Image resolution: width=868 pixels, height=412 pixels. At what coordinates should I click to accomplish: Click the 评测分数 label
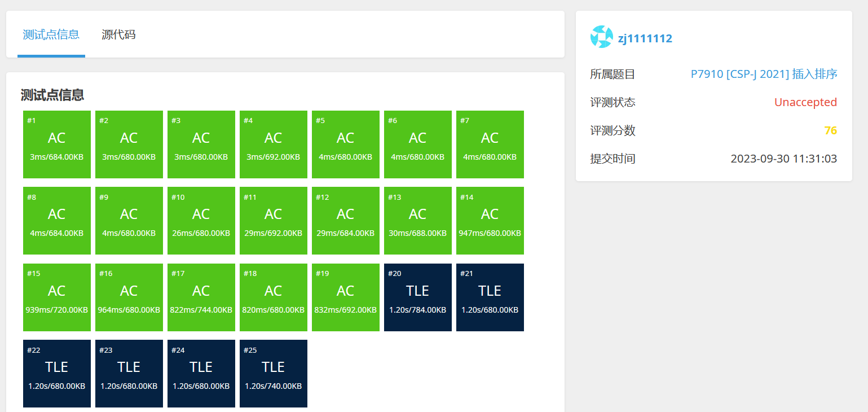(613, 130)
